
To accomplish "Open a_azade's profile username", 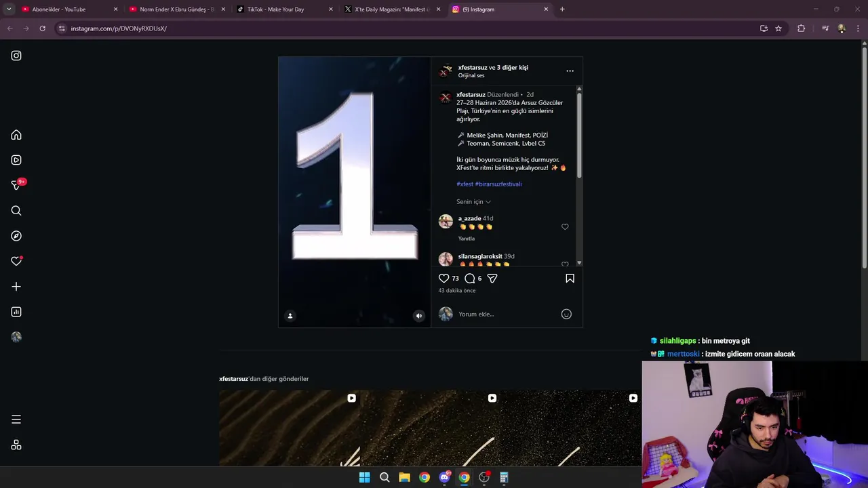I will tap(469, 218).
